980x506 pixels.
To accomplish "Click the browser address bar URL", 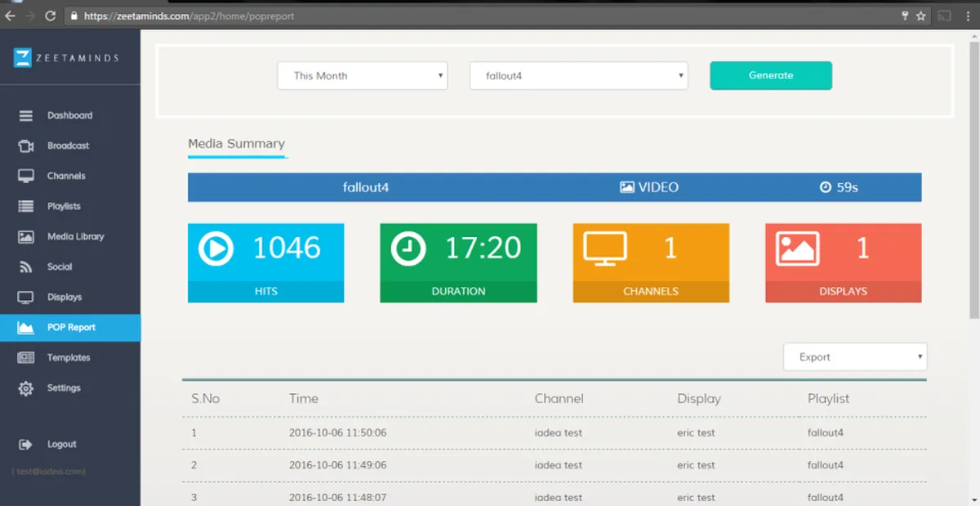I will tap(189, 16).
